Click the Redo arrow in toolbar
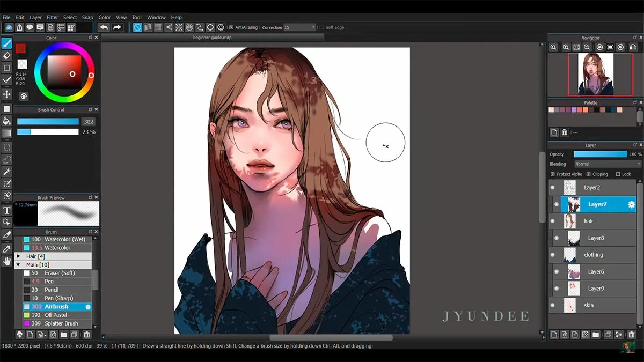The width and height of the screenshot is (644, 362). (x=117, y=27)
